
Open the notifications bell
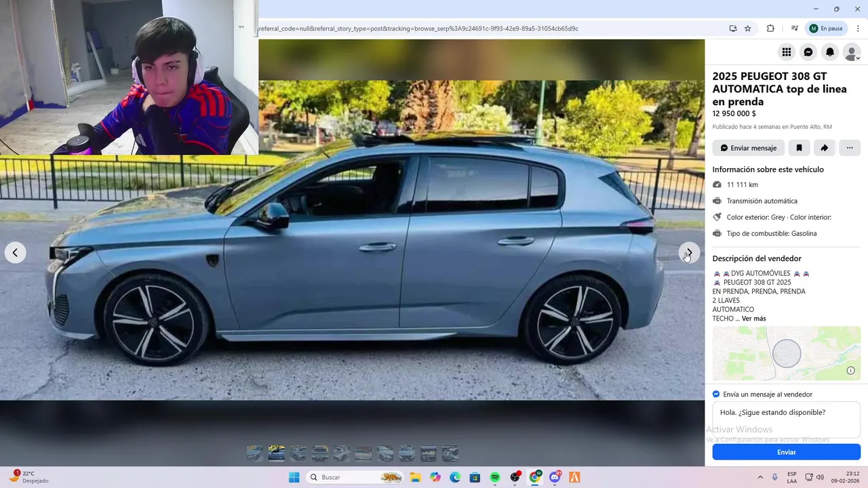tap(830, 52)
